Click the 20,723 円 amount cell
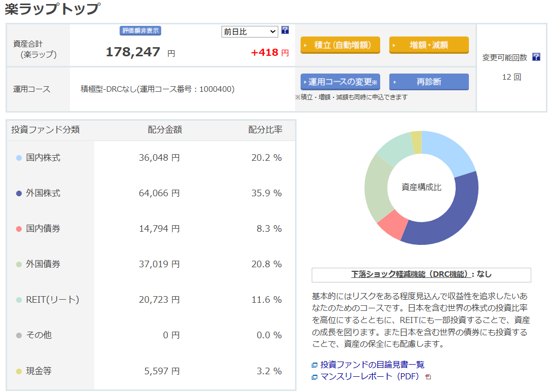Viewport: 551px width, 392px height. click(x=159, y=300)
